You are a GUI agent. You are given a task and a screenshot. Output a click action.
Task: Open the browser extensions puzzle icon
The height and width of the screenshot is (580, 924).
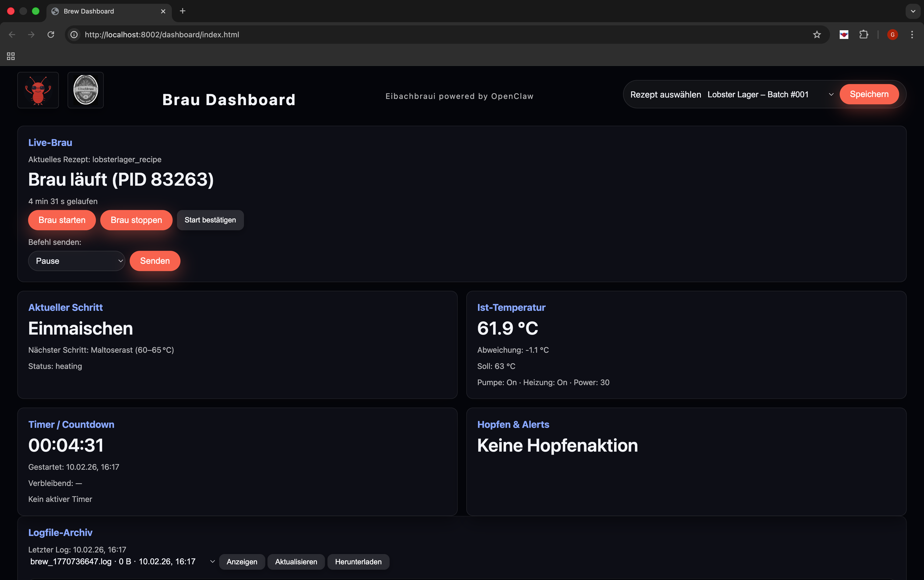pos(863,35)
